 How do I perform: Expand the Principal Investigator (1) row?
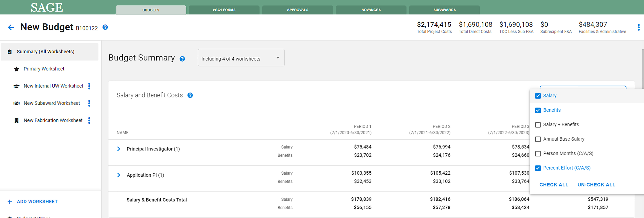coord(119,149)
